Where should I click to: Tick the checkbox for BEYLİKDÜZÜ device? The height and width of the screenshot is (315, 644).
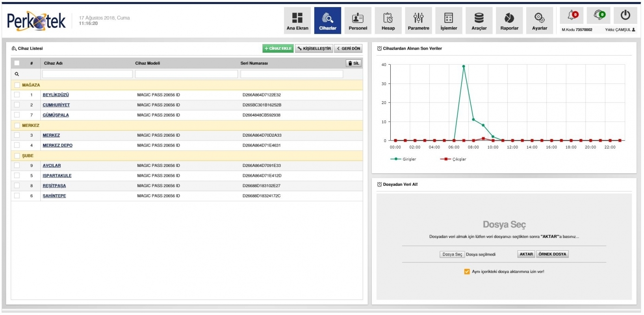[x=17, y=94]
